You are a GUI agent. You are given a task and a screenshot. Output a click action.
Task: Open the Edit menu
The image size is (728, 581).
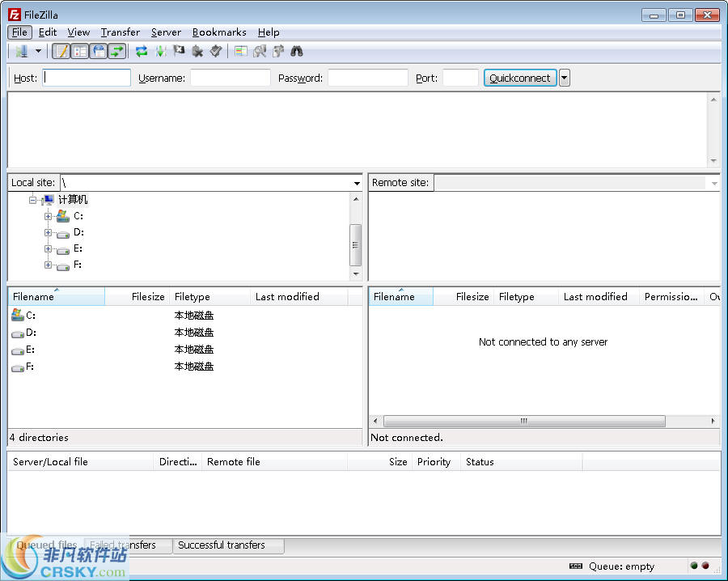pyautogui.click(x=48, y=32)
